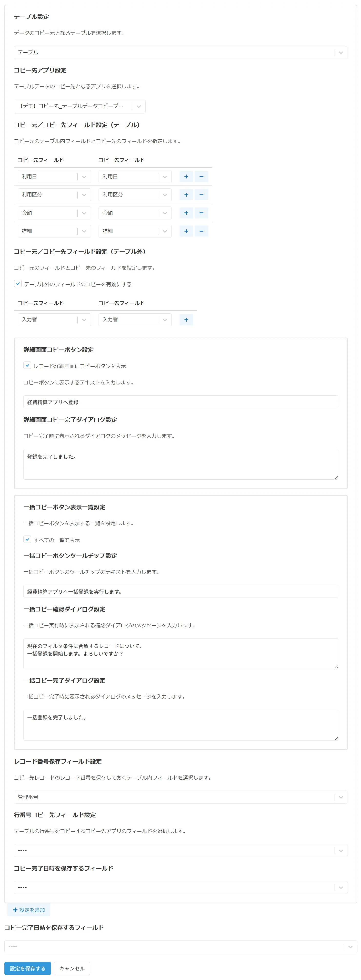
Task: Open the 入力者 コピー元フィールド dropdown
Action: [54, 320]
